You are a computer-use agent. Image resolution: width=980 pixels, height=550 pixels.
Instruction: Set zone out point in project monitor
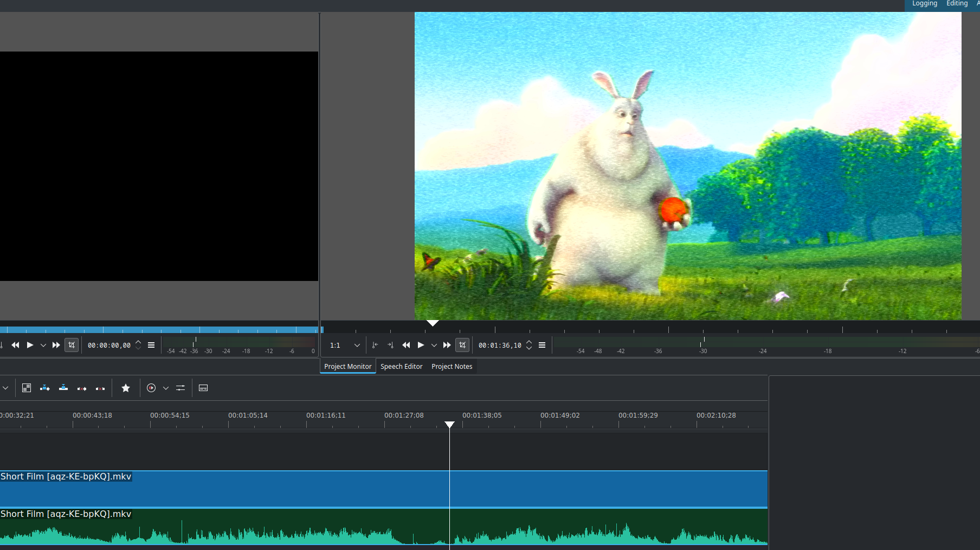[390, 345]
